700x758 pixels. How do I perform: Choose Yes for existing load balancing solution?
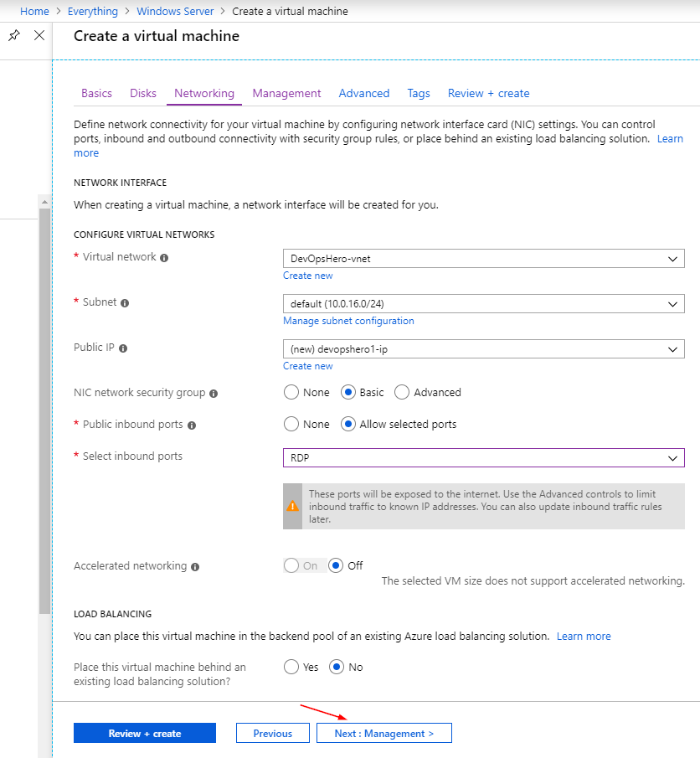point(291,667)
